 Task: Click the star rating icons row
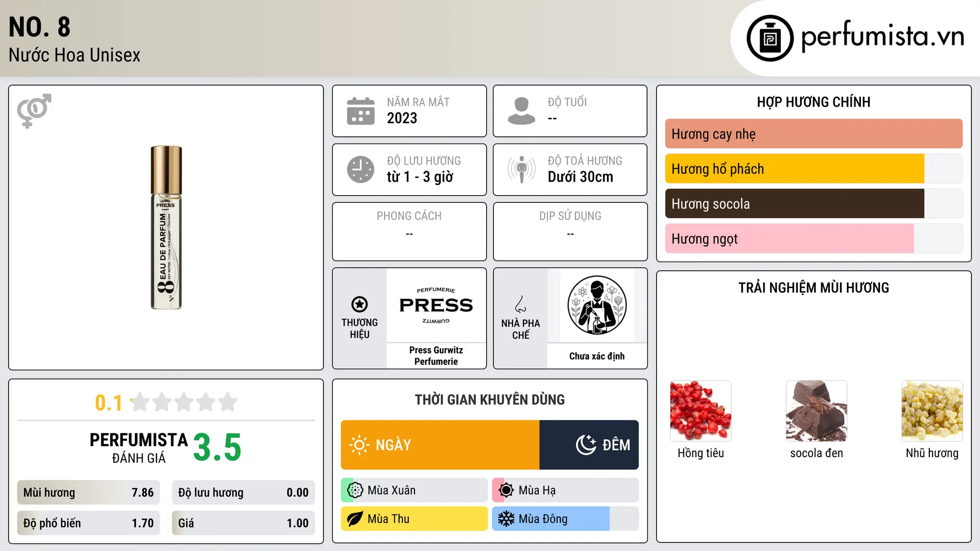point(184,402)
